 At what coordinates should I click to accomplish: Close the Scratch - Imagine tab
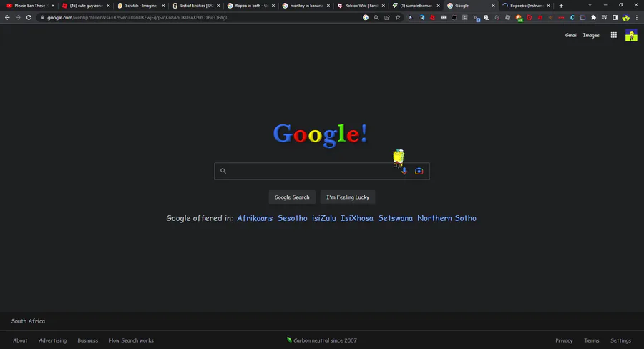[163, 6]
